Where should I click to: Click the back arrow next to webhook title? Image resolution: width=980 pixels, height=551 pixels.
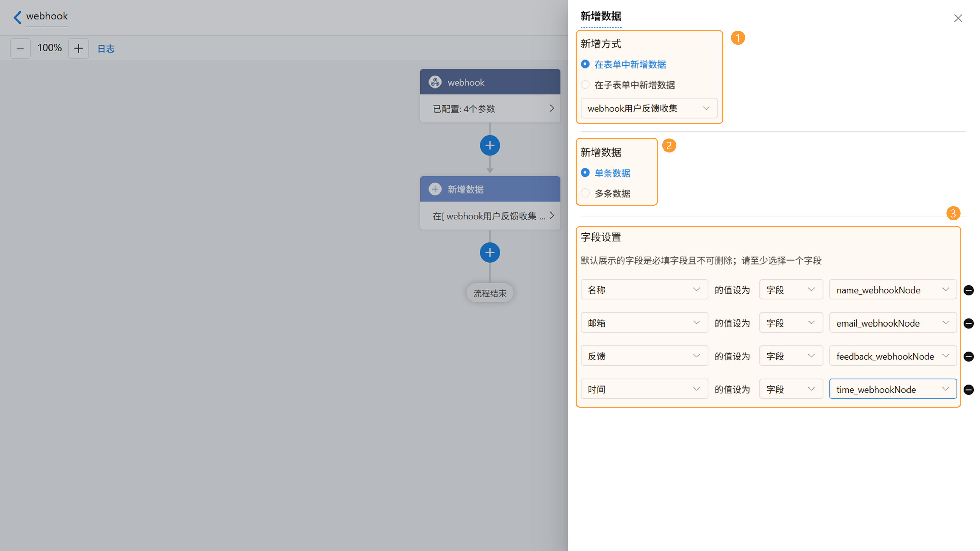coord(17,17)
